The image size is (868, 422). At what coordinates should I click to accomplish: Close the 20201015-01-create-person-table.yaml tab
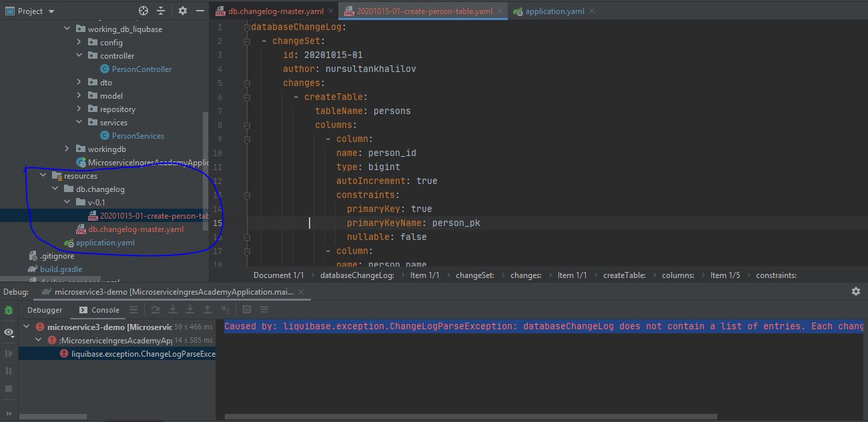pos(500,11)
